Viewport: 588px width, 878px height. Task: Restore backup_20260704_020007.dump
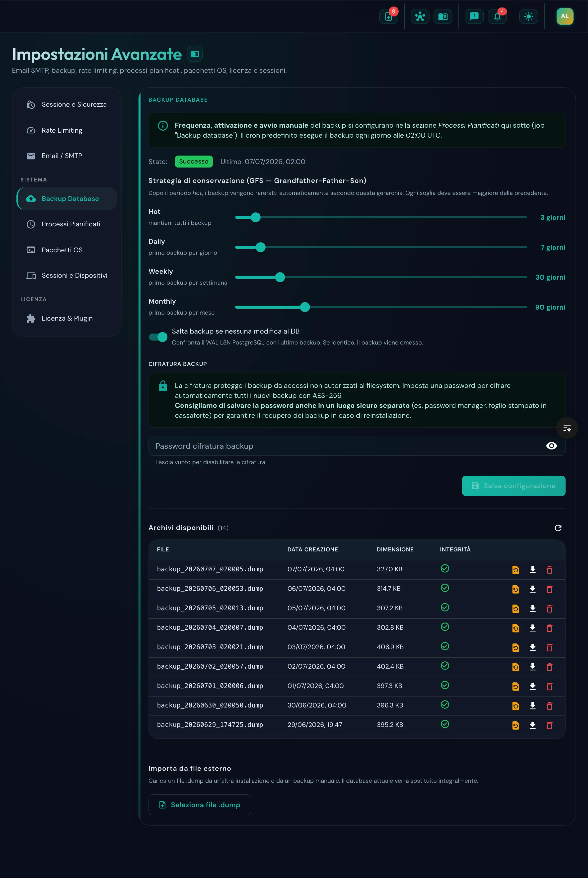tap(516, 628)
